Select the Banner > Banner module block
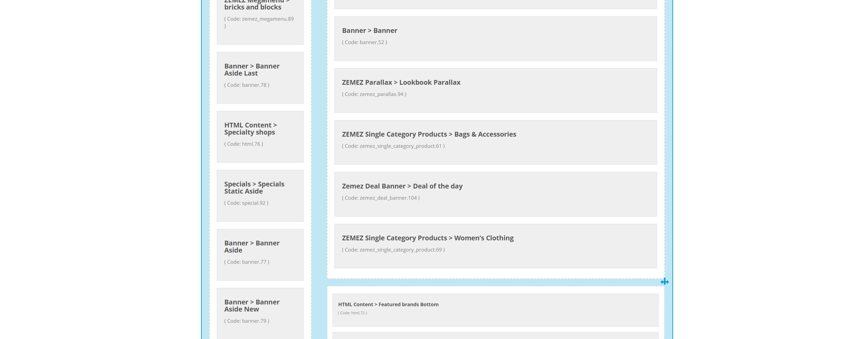Viewport: 868px width, 339px height. (x=495, y=39)
